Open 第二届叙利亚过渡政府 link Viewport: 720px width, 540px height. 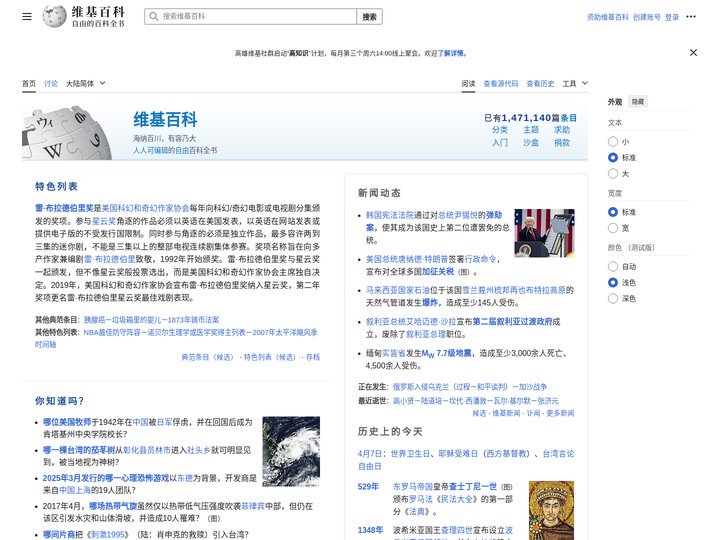point(512,321)
